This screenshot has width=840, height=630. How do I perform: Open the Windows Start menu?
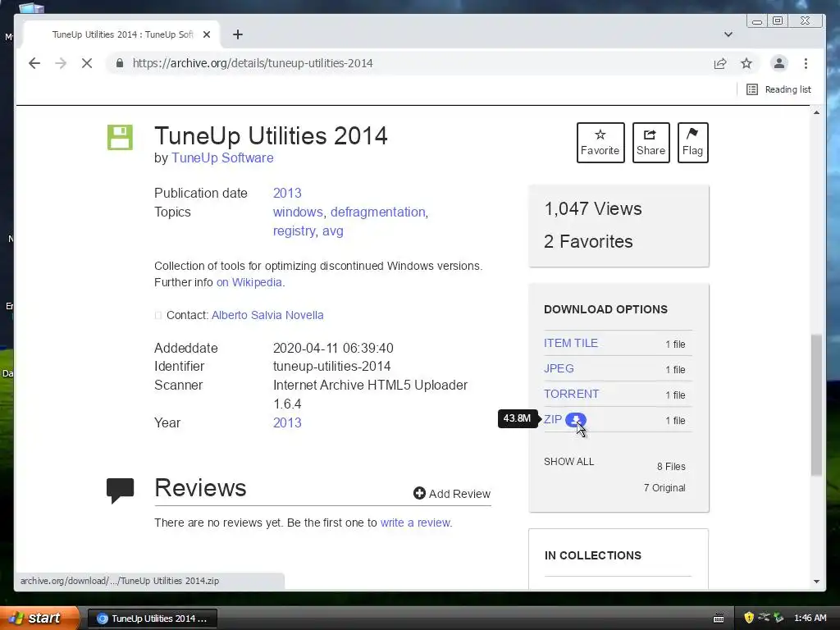click(x=39, y=618)
